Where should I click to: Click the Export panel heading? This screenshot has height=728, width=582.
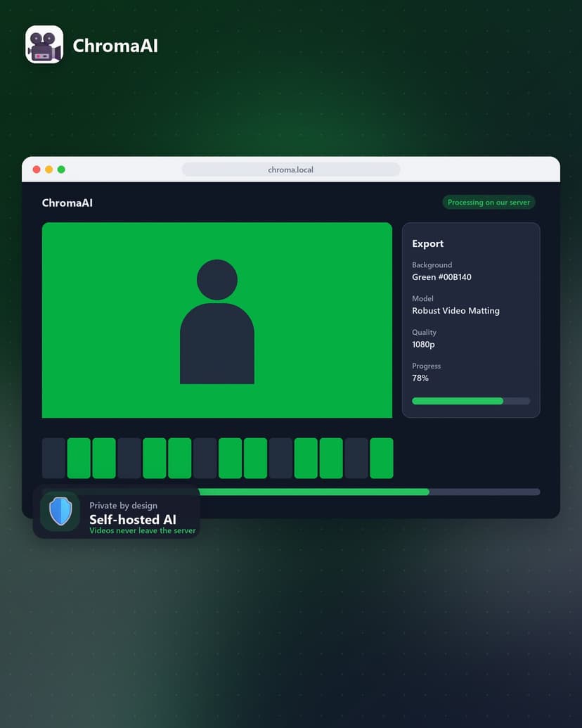point(428,244)
